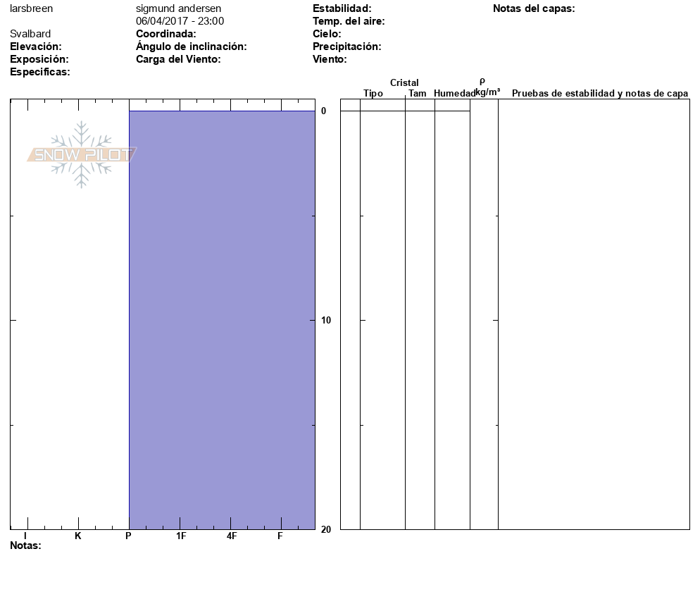Click the K hardness axis label
Screen dimensions: 700x592
pyautogui.click(x=78, y=536)
